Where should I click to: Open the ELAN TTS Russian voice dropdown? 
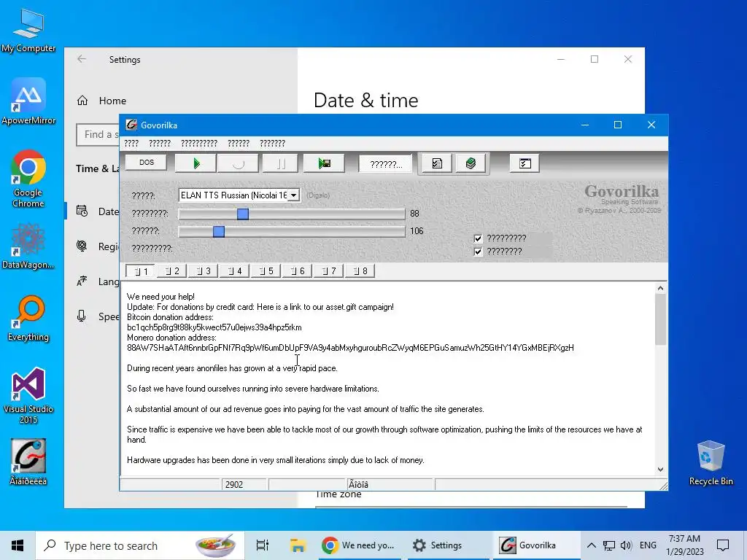click(294, 195)
